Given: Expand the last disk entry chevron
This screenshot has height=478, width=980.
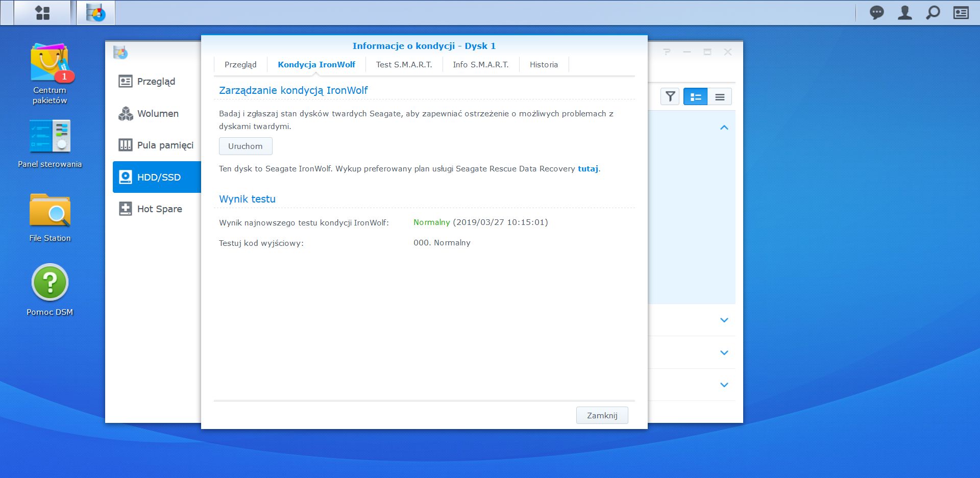Looking at the screenshot, I should (724, 385).
